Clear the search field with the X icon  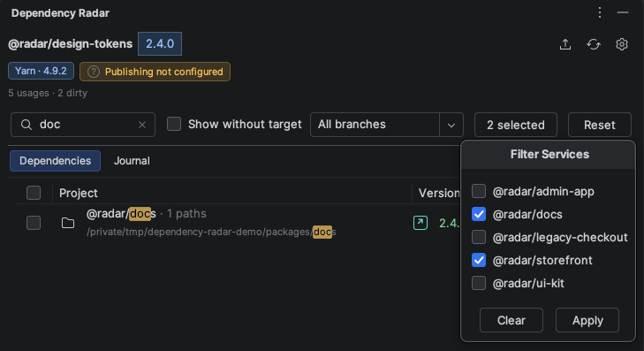(x=142, y=125)
